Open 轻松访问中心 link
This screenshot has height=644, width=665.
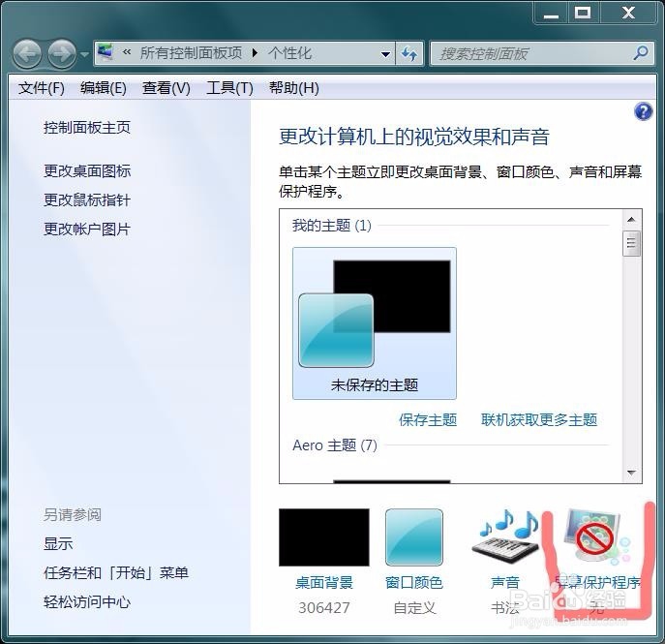coord(87,602)
